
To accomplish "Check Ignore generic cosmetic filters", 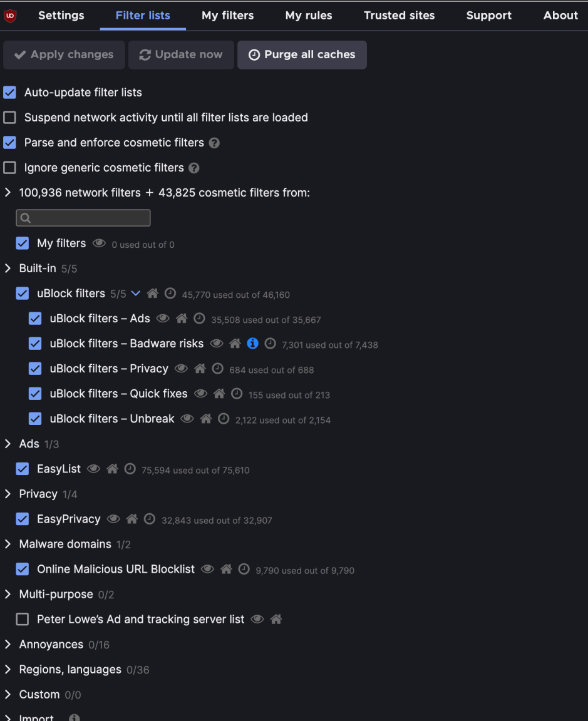I will (9, 167).
